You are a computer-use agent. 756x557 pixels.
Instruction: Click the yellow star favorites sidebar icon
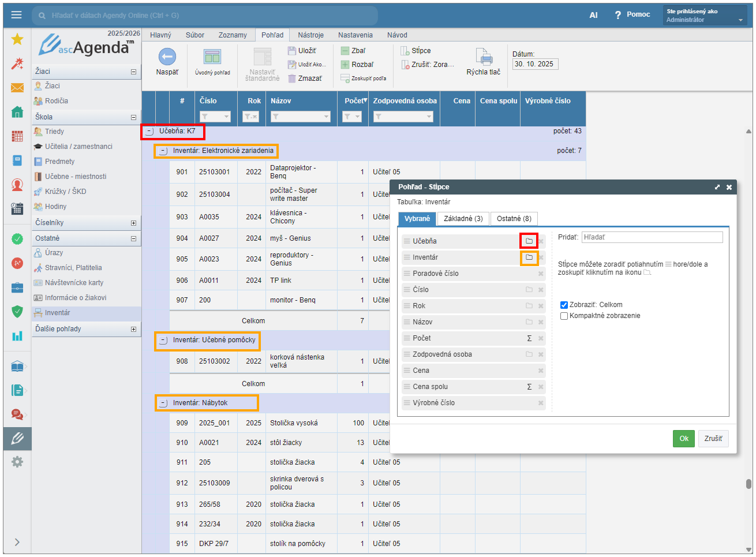[x=17, y=39]
